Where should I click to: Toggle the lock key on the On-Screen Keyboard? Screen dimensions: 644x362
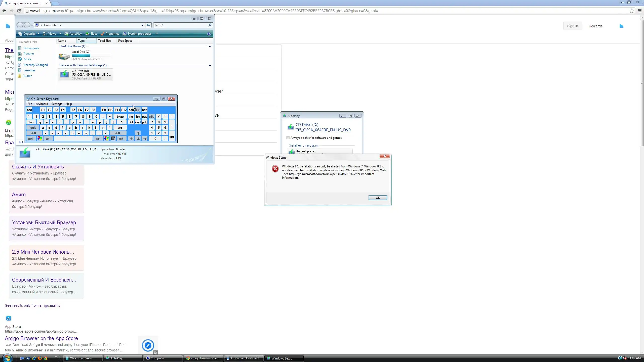(x=33, y=128)
